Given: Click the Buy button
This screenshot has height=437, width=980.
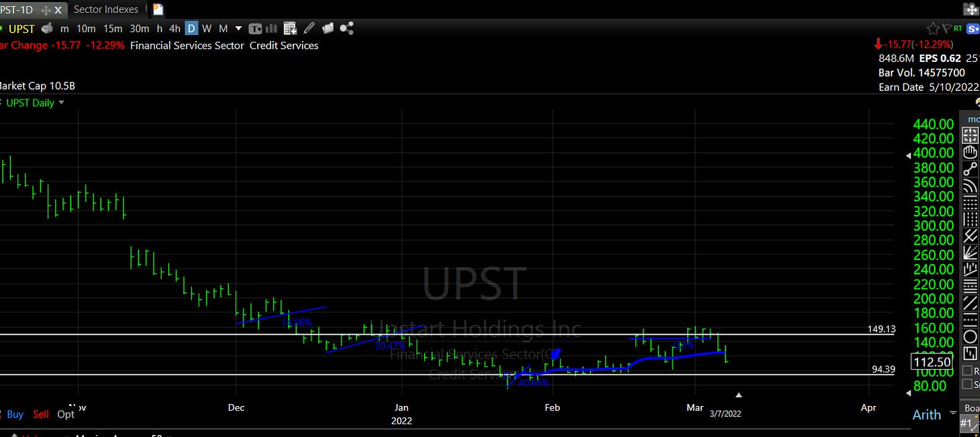Looking at the screenshot, I should [x=15, y=414].
